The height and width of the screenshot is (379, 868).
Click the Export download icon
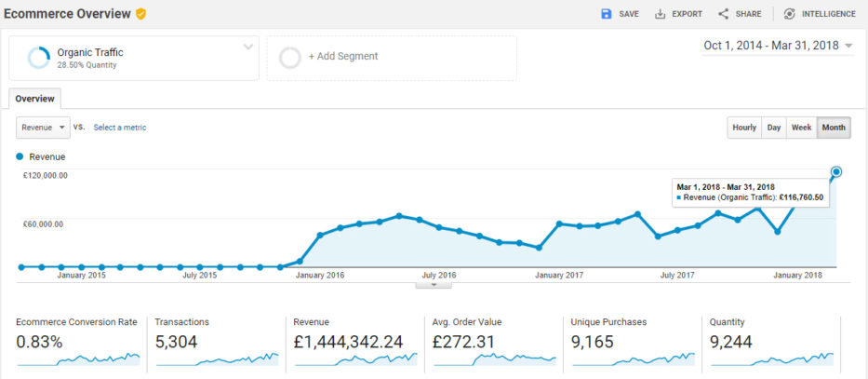pyautogui.click(x=661, y=14)
